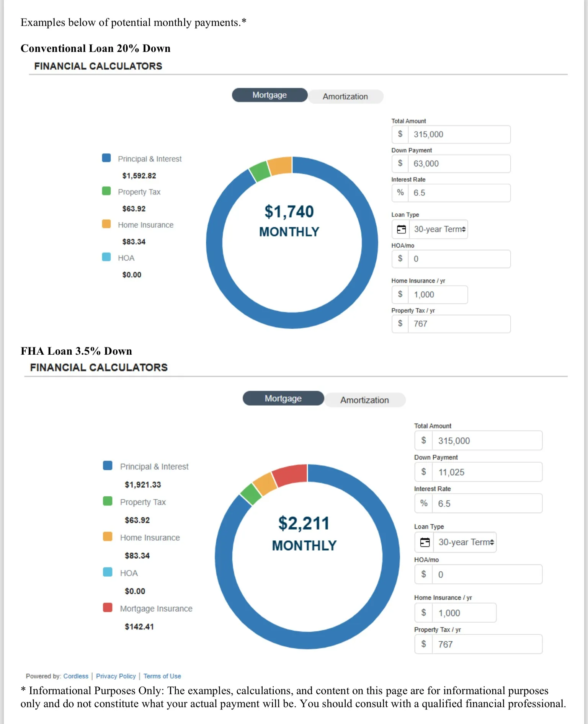Click dollar icon of FHA Down Payment
This screenshot has height=724, width=588.
[x=424, y=472]
